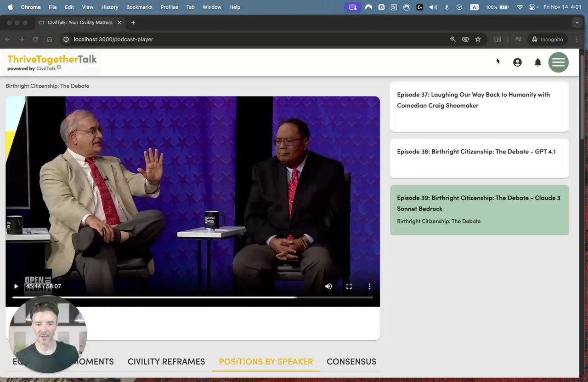This screenshot has height=382, width=588.
Task: Open the History menu
Action: pyautogui.click(x=109, y=7)
